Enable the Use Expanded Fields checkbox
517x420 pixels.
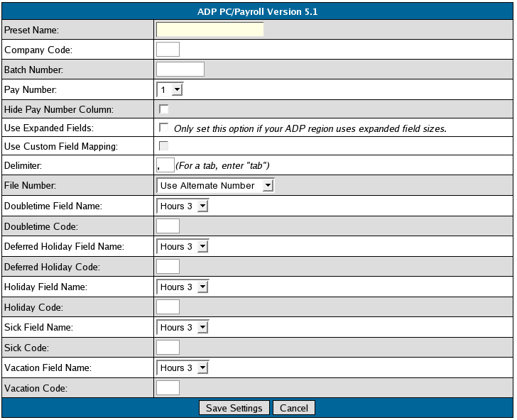[163, 128]
